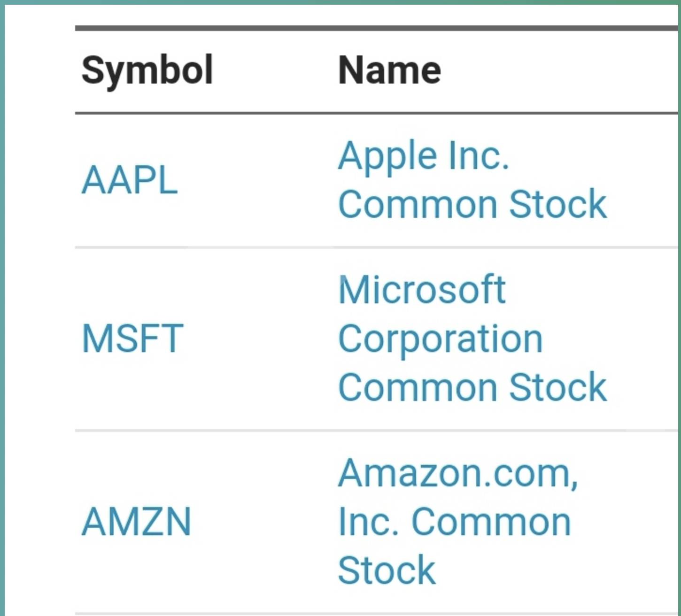Sort the table by Name
681x616 pixels.
pyautogui.click(x=389, y=70)
